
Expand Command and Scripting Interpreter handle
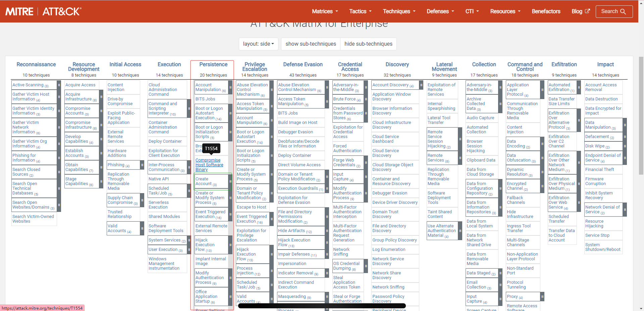point(189,108)
